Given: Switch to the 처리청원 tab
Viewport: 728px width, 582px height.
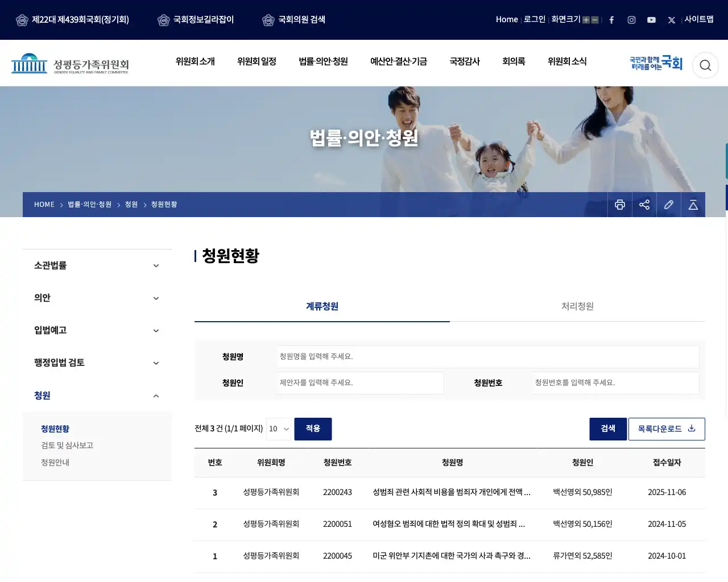Looking at the screenshot, I should pyautogui.click(x=577, y=306).
